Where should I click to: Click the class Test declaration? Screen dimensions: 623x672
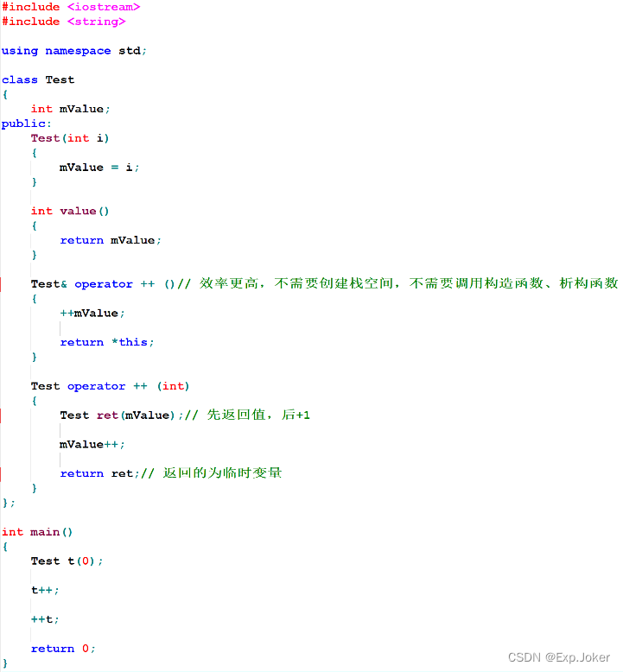38,79
